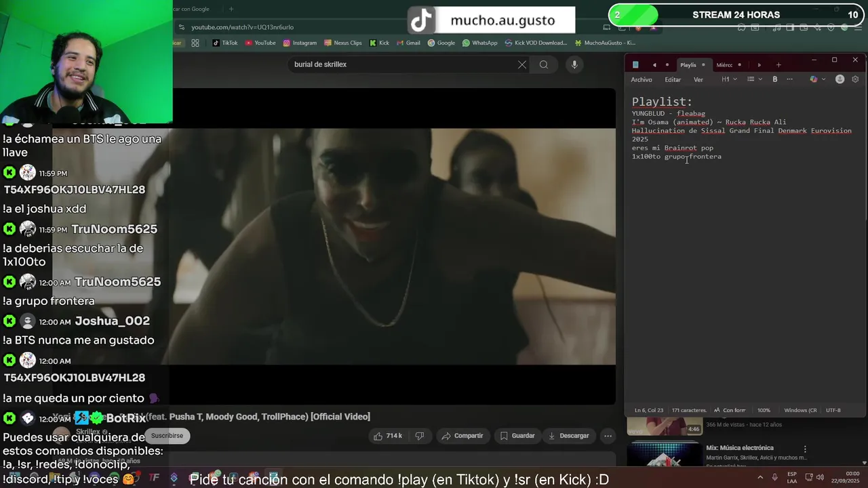
Task: Open the Nexus Clips bookmark
Action: pyautogui.click(x=342, y=43)
